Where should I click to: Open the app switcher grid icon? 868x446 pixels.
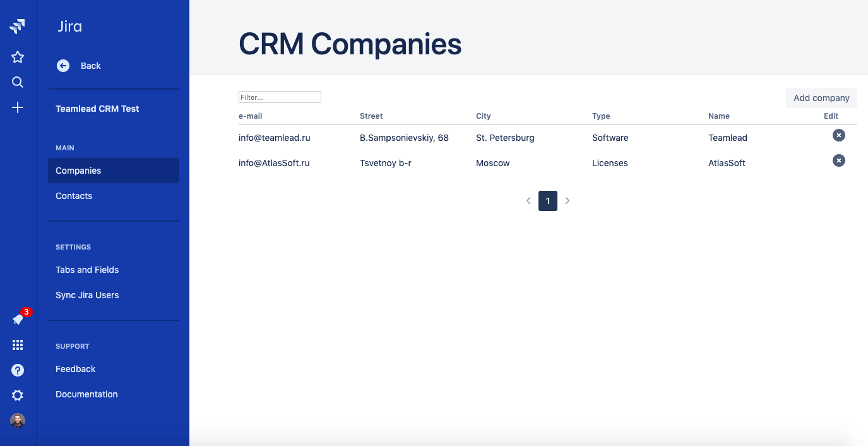[18, 345]
